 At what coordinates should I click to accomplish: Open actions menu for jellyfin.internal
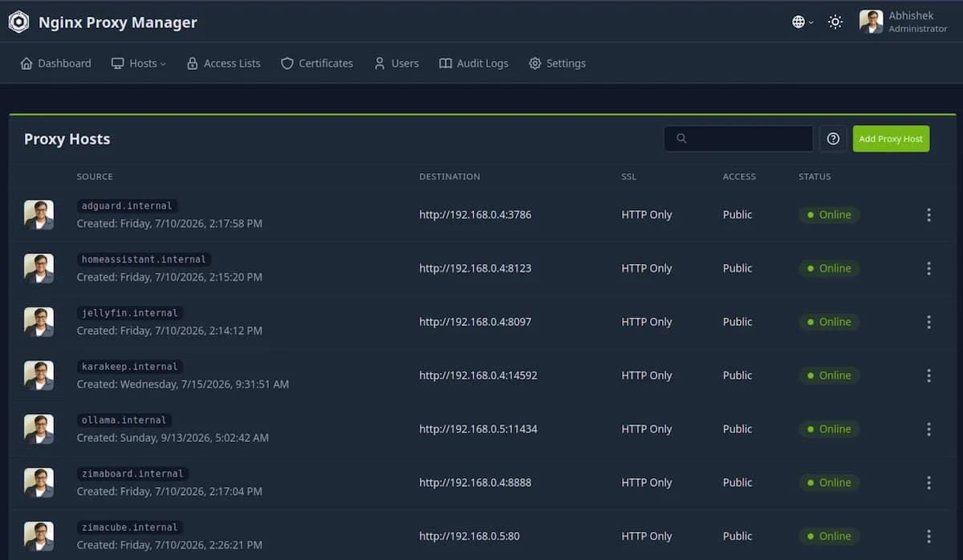pos(928,322)
